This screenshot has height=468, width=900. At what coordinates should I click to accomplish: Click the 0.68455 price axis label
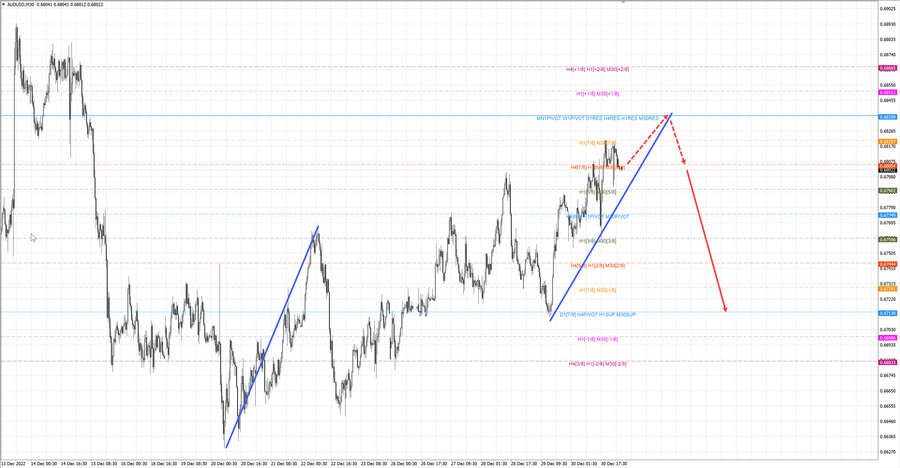point(888,101)
